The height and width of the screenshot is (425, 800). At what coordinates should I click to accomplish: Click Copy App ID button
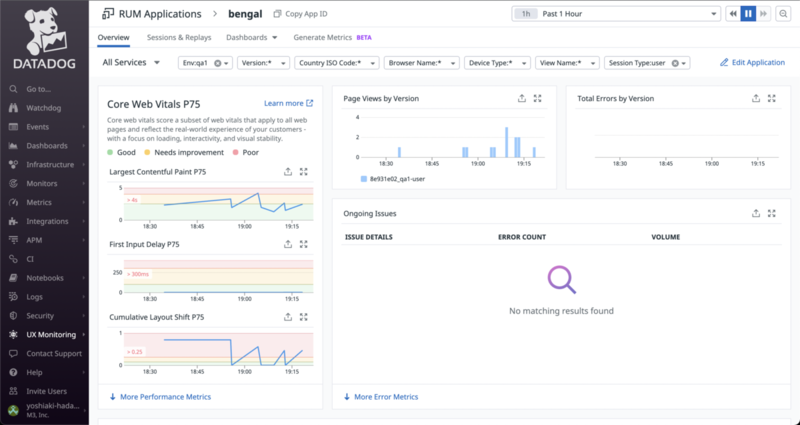[x=301, y=14]
